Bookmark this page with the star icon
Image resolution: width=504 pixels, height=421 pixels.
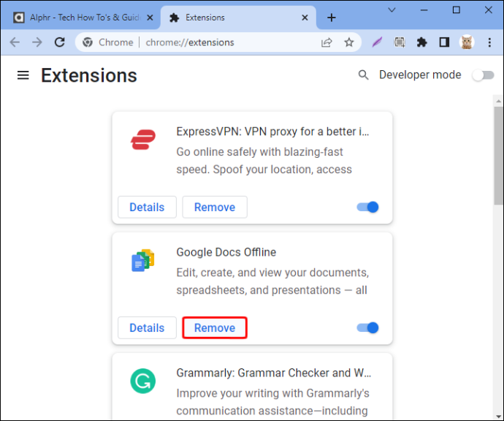tap(349, 42)
